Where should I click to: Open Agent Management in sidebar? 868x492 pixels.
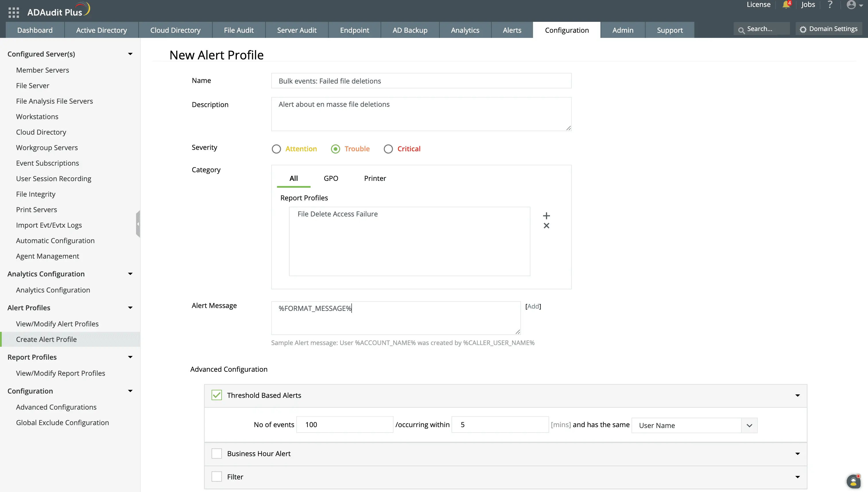point(47,256)
